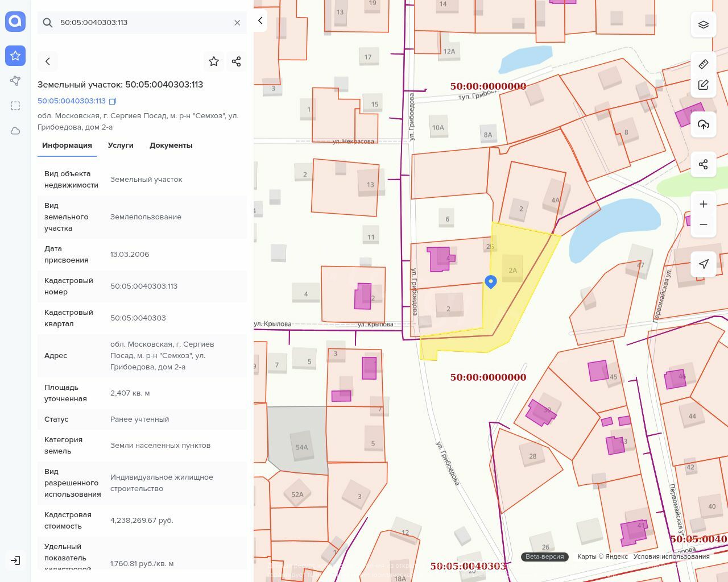
Task: Zoom out on the map
Action: click(704, 225)
